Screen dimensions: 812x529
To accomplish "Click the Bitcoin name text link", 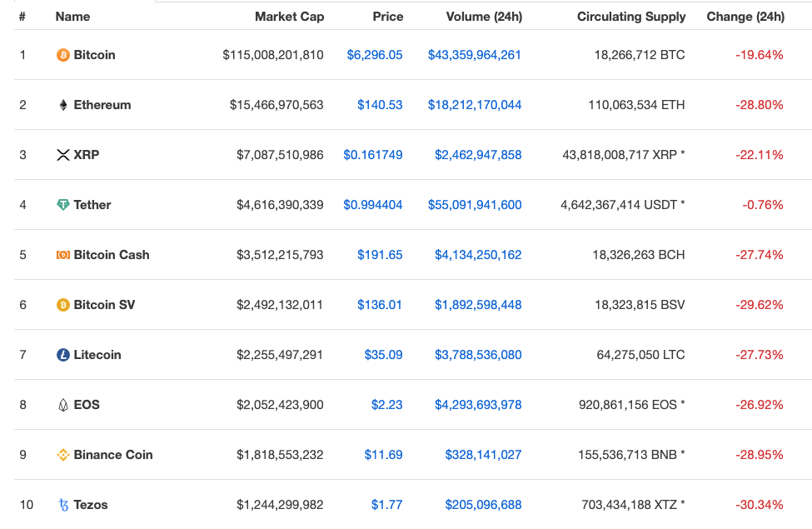I will point(96,55).
